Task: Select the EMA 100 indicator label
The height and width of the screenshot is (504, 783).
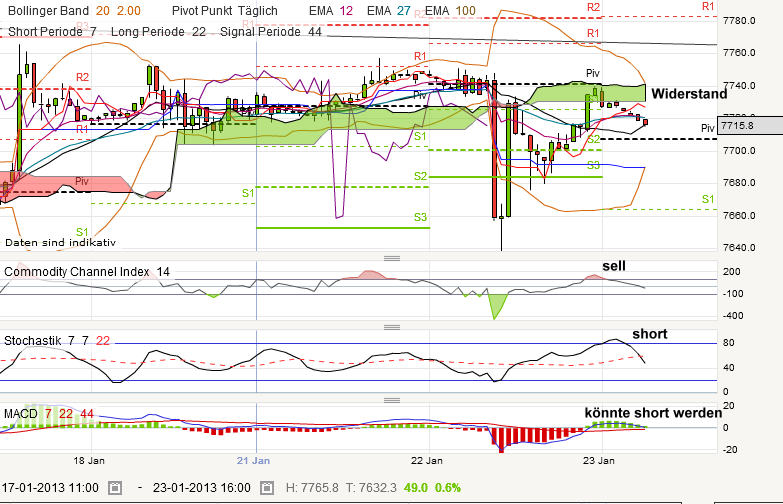Action: (x=450, y=10)
